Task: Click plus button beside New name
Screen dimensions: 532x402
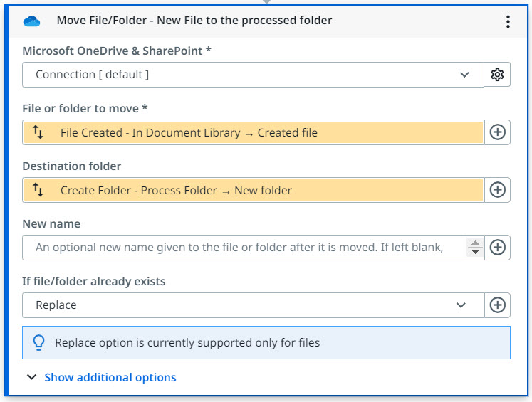Action: pyautogui.click(x=497, y=248)
